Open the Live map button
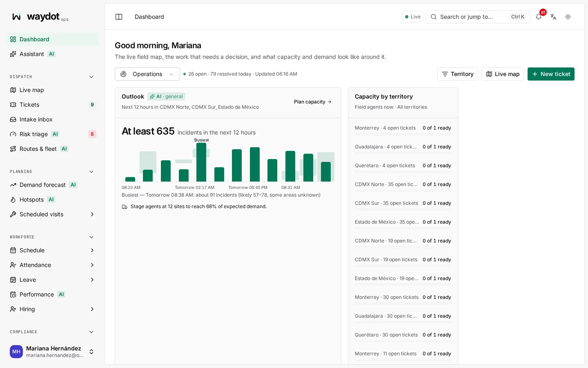Viewport: 588px width, 368px height. pyautogui.click(x=503, y=74)
